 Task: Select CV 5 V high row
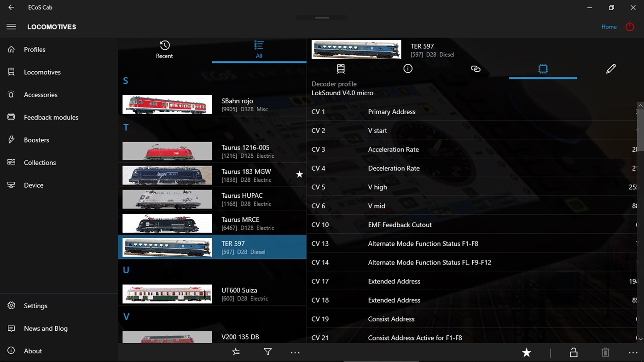point(472,187)
